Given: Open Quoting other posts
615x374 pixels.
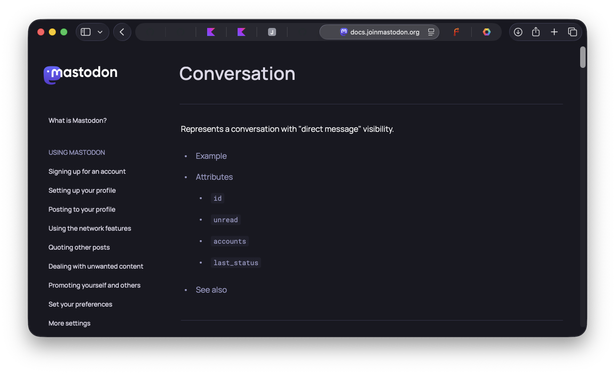Looking at the screenshot, I should tap(79, 247).
